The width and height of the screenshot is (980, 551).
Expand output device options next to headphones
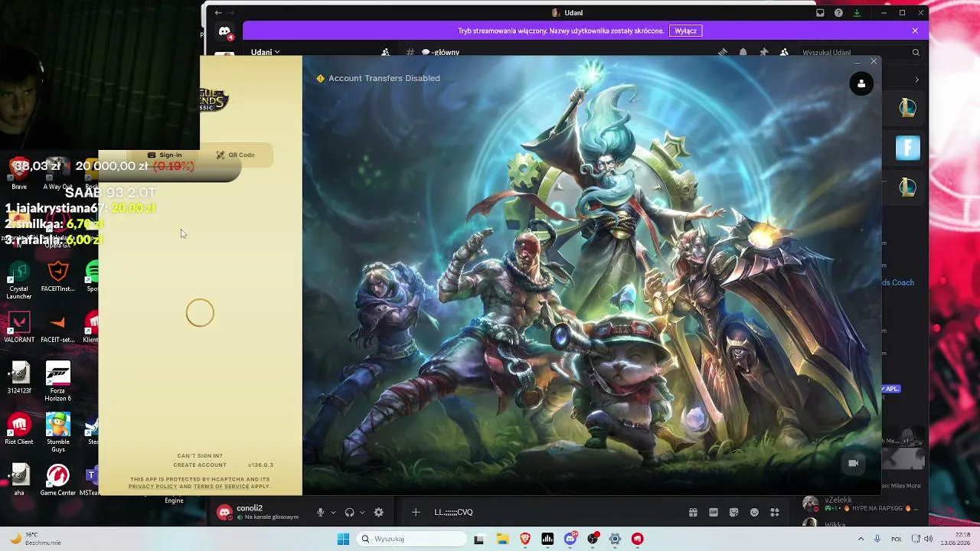tap(362, 512)
